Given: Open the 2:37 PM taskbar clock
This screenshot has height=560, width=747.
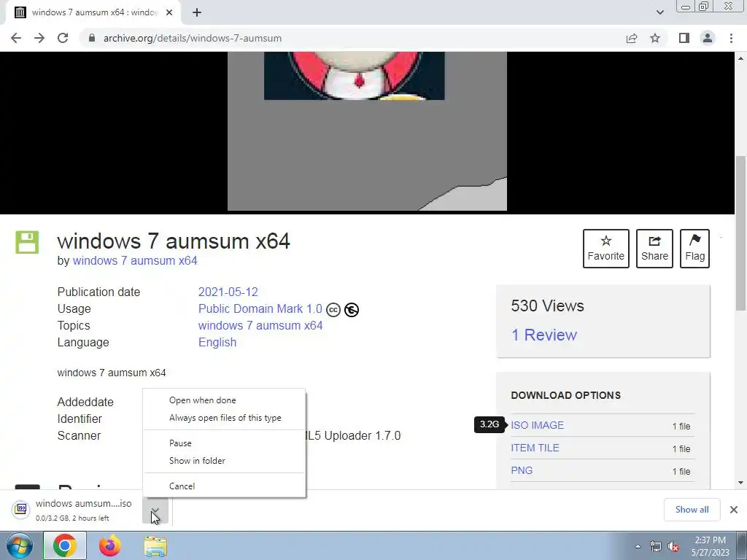Looking at the screenshot, I should pos(710,546).
